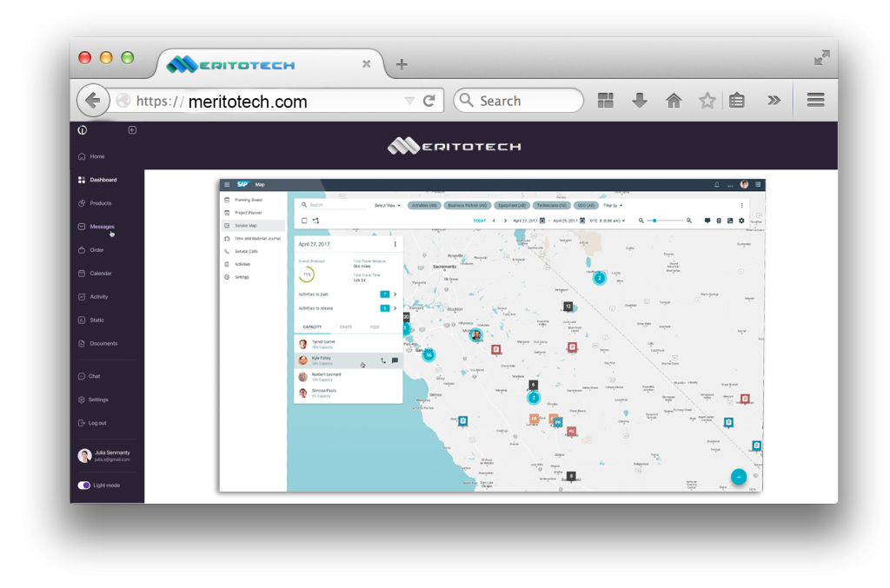Tick the checkbox in the map toolbar
The height and width of the screenshot is (588, 890).
[x=304, y=221]
